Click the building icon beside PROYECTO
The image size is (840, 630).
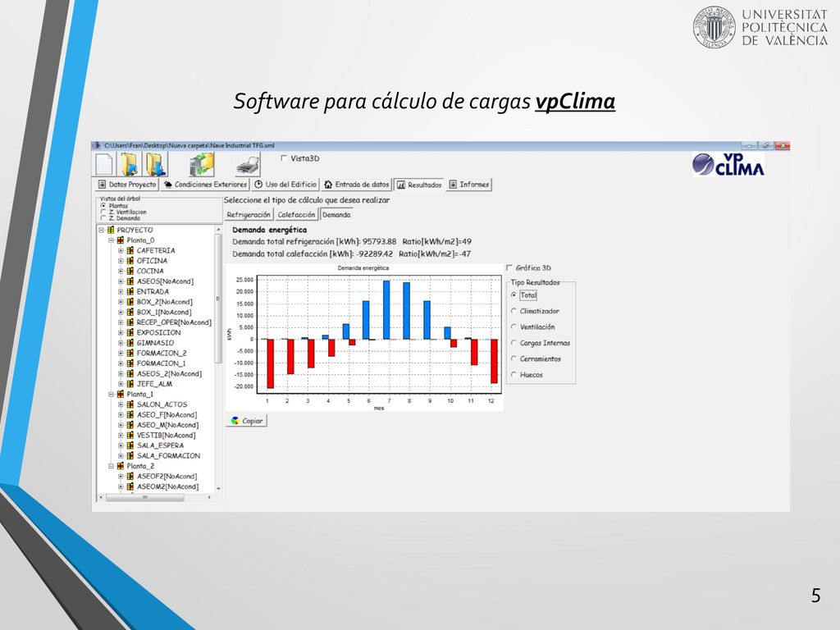point(111,230)
